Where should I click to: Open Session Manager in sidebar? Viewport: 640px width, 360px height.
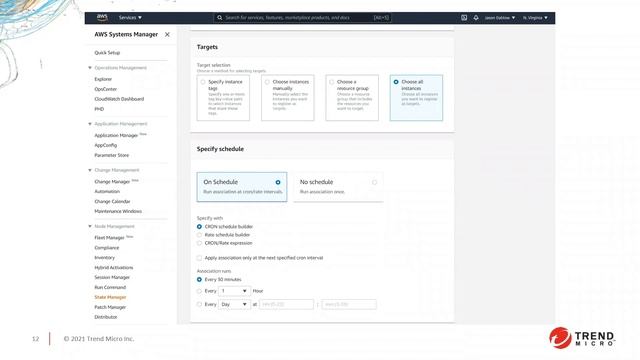tap(112, 278)
